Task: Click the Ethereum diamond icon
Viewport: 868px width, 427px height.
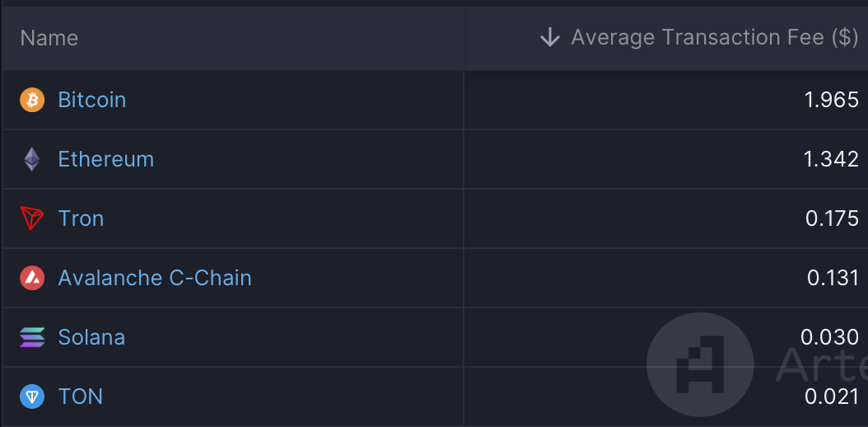Action: [32, 159]
